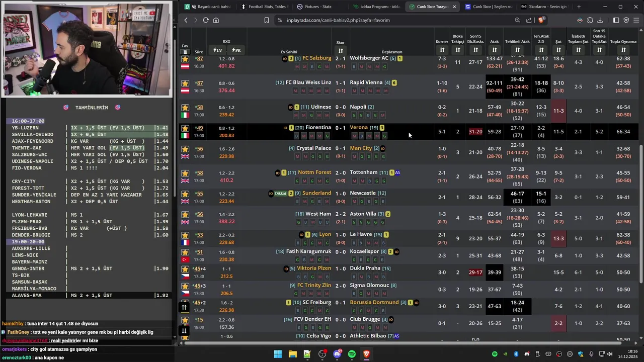Open Discord from taskbar
This screenshot has width=644, height=362.
coord(337,354)
